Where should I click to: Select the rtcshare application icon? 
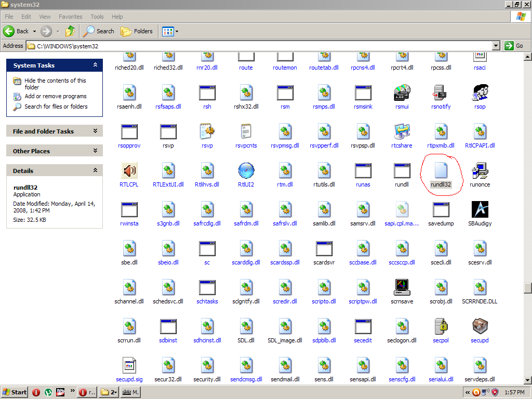coord(402,131)
